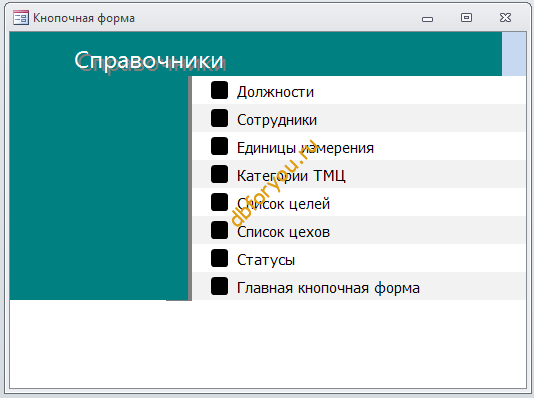534x398 pixels.
Task: Click the black button beside Должности
Action: click(x=219, y=90)
